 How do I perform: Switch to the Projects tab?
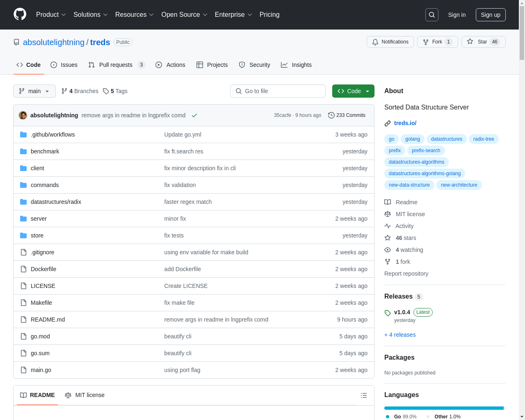(x=212, y=65)
